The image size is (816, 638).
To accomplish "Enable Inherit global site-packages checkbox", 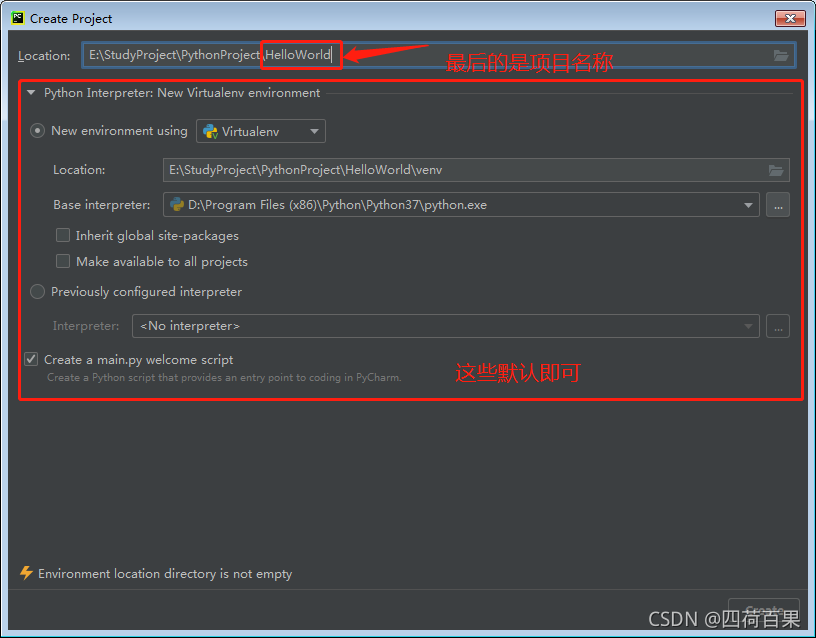I will pyautogui.click(x=63, y=235).
